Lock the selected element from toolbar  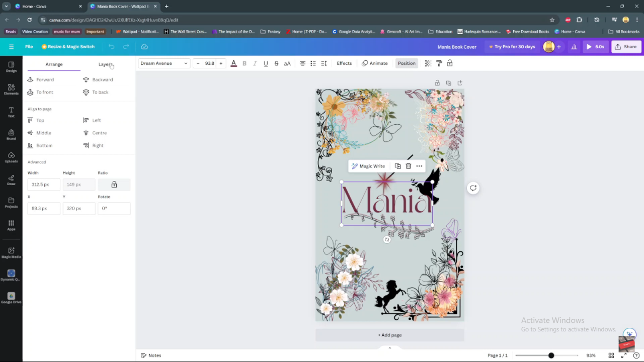coord(450,63)
